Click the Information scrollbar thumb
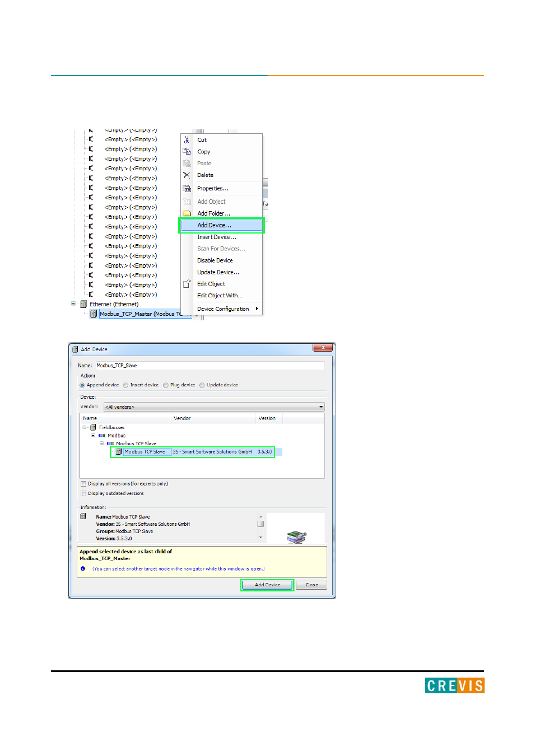535x756 pixels. [x=260, y=524]
